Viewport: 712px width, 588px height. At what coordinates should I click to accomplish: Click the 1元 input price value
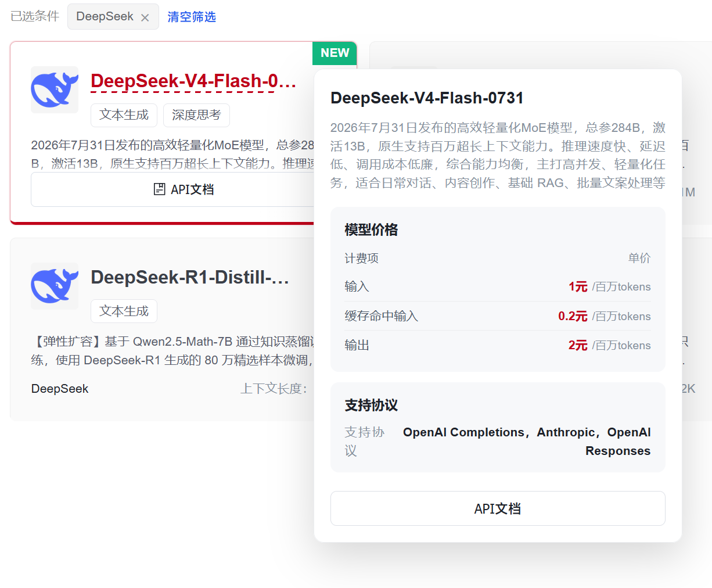(x=578, y=286)
